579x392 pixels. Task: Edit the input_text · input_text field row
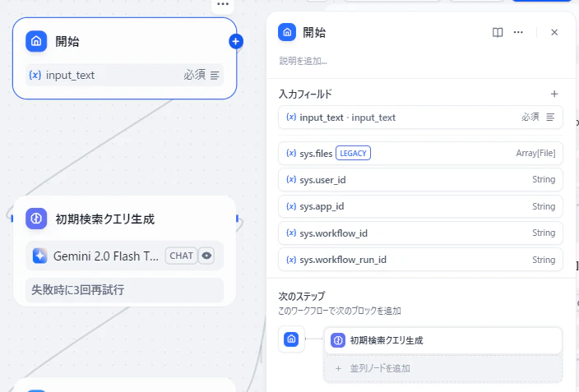click(420, 118)
